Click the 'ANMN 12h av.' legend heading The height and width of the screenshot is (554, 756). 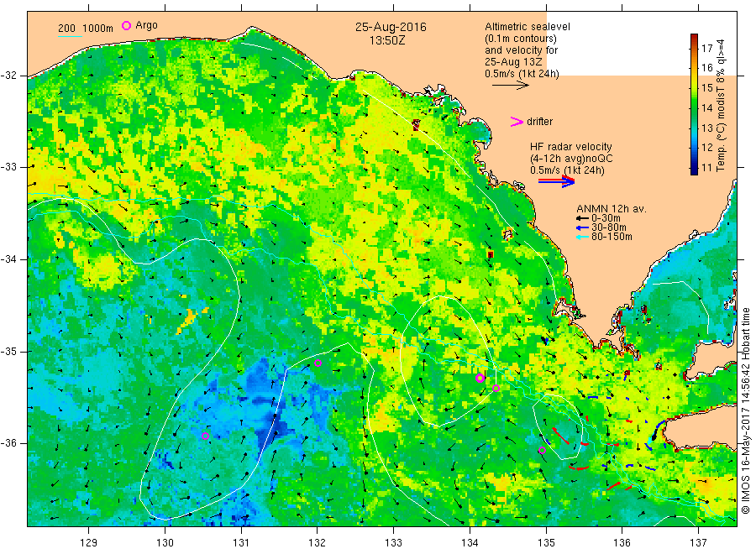[612, 209]
